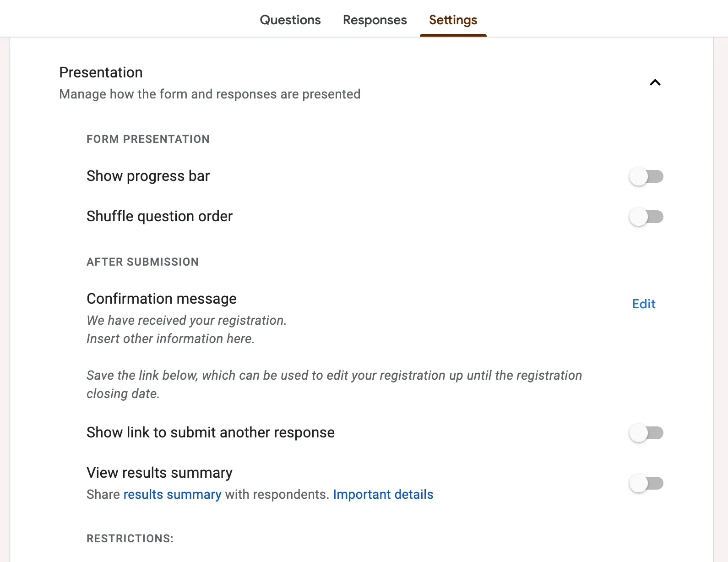Open the results summary link
The width and height of the screenshot is (728, 562).
point(172,495)
